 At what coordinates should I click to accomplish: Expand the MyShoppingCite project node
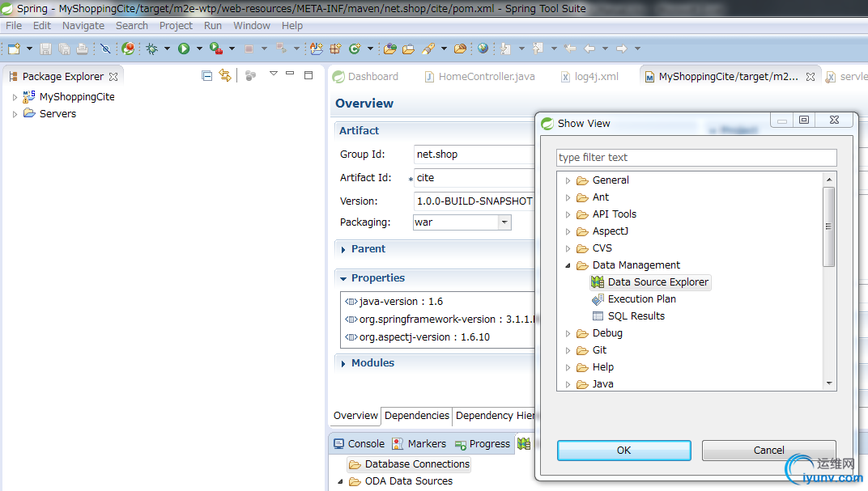point(15,97)
